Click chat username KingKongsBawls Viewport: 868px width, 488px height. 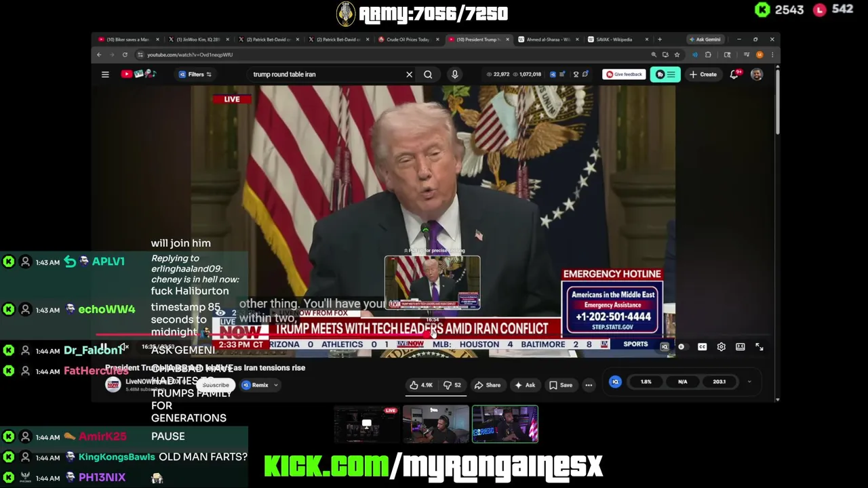[x=117, y=457]
